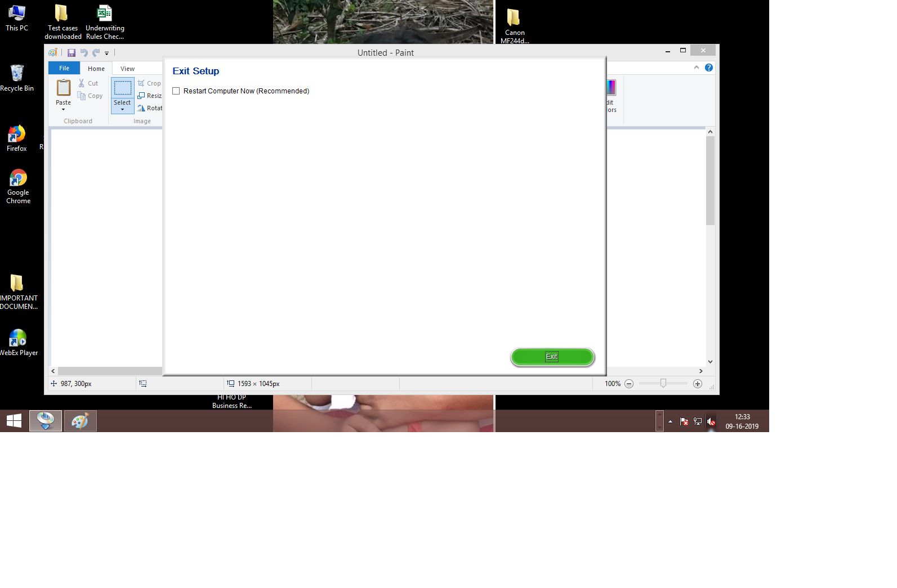The height and width of the screenshot is (588, 897).
Task: Select This PC desktop icon
Action: pos(17,18)
